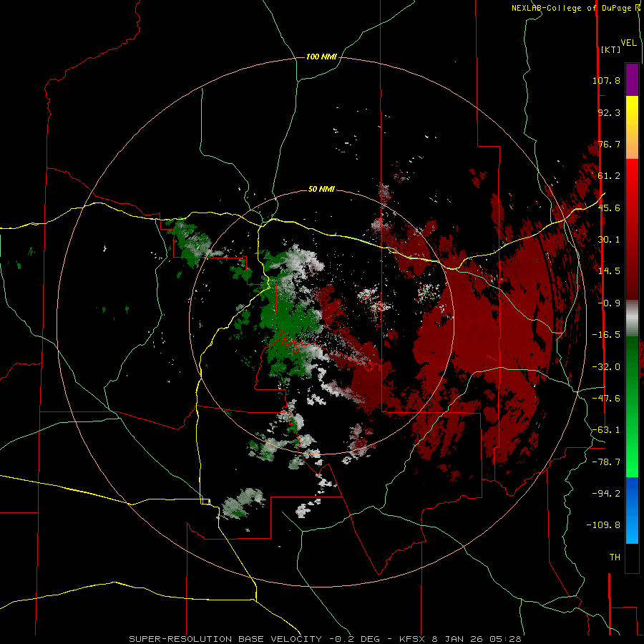Click the 14.5 velocity scale value
The width and height of the screenshot is (644, 644).
(x=609, y=271)
